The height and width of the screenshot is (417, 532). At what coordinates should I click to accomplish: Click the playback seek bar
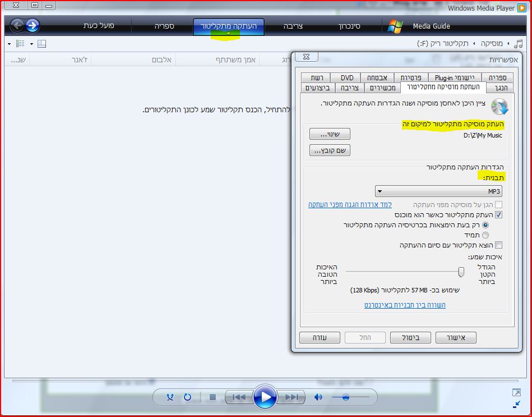pyautogui.click(x=265, y=381)
